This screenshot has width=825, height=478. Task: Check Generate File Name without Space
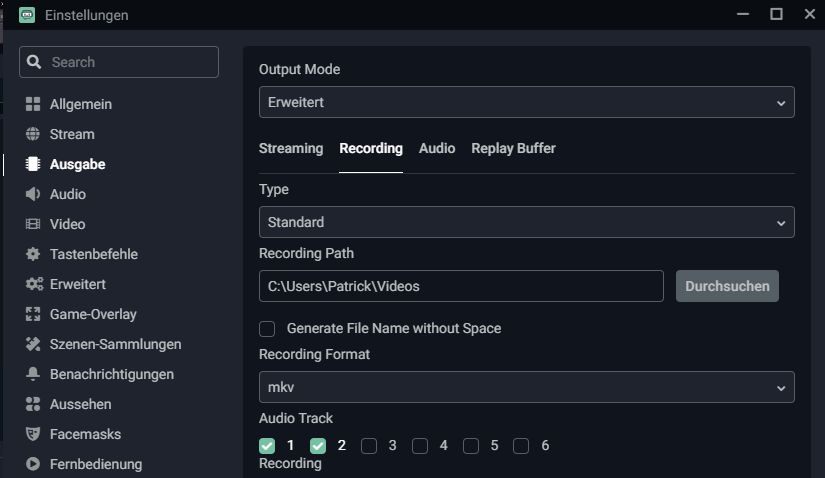[x=267, y=329]
